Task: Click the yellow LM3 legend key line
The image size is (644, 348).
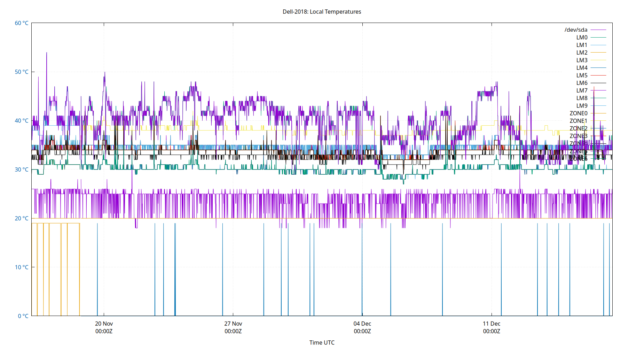Action: click(599, 60)
